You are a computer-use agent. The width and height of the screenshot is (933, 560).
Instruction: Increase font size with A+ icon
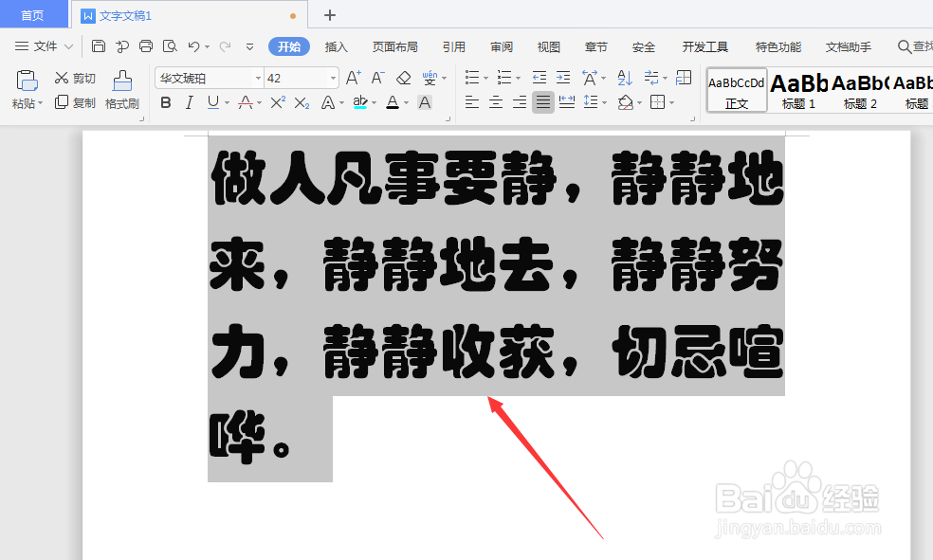tap(354, 78)
